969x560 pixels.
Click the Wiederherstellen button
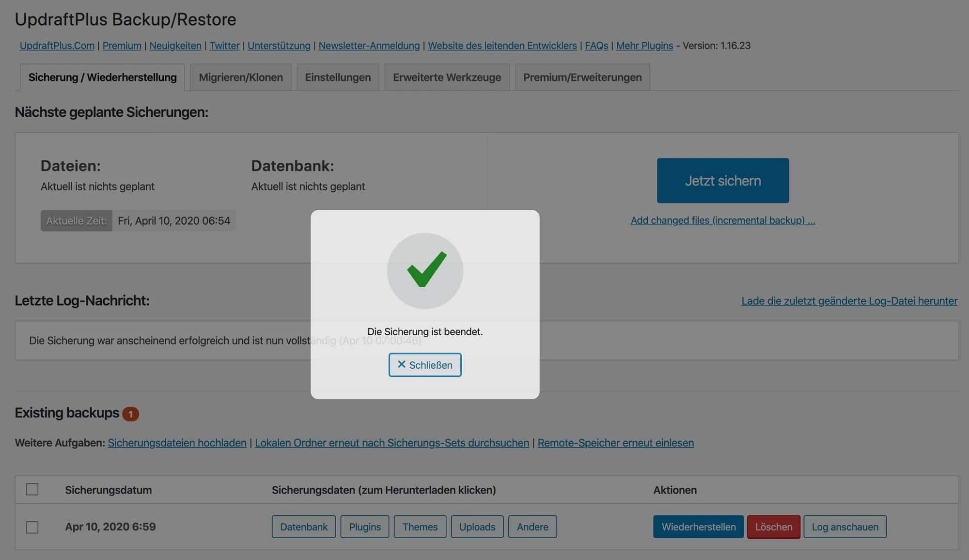[x=698, y=527]
